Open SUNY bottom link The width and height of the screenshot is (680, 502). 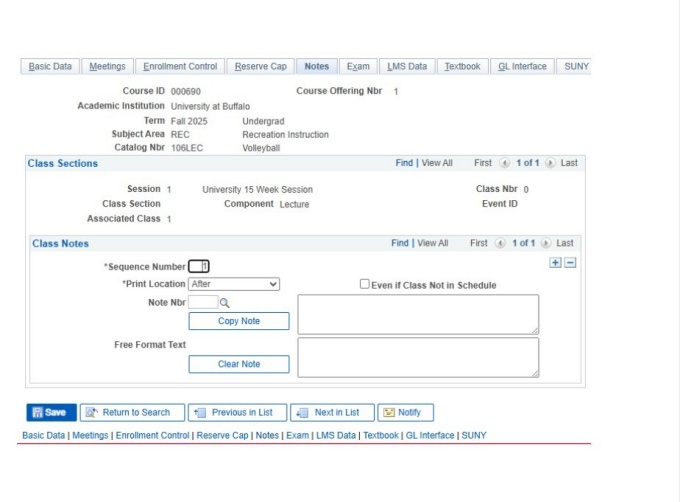pos(474,435)
